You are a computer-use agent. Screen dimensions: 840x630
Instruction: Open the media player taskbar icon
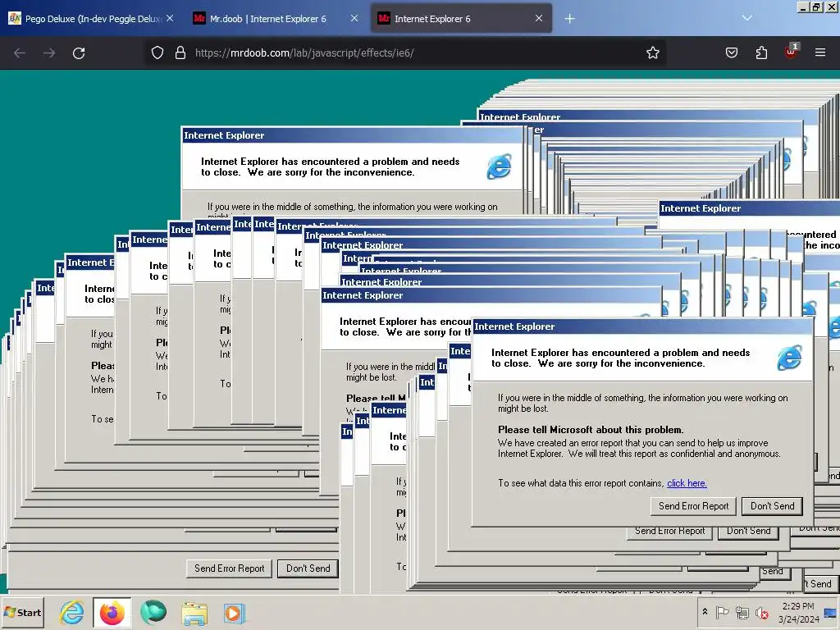click(x=234, y=613)
